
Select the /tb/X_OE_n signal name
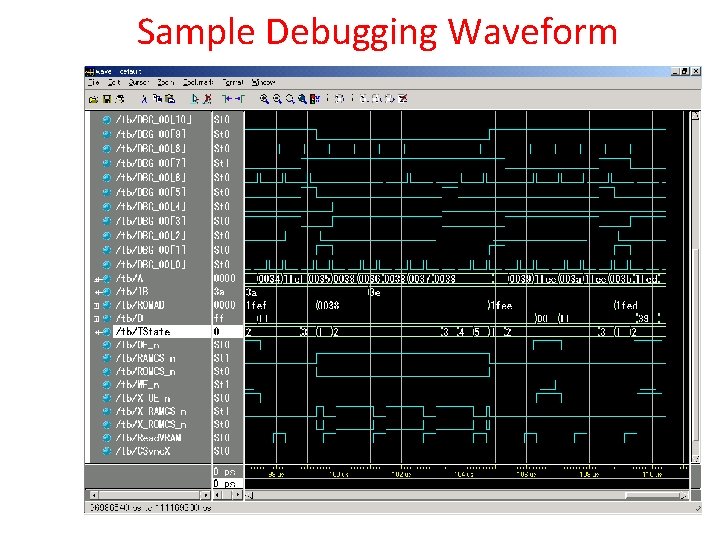[x=143, y=398]
